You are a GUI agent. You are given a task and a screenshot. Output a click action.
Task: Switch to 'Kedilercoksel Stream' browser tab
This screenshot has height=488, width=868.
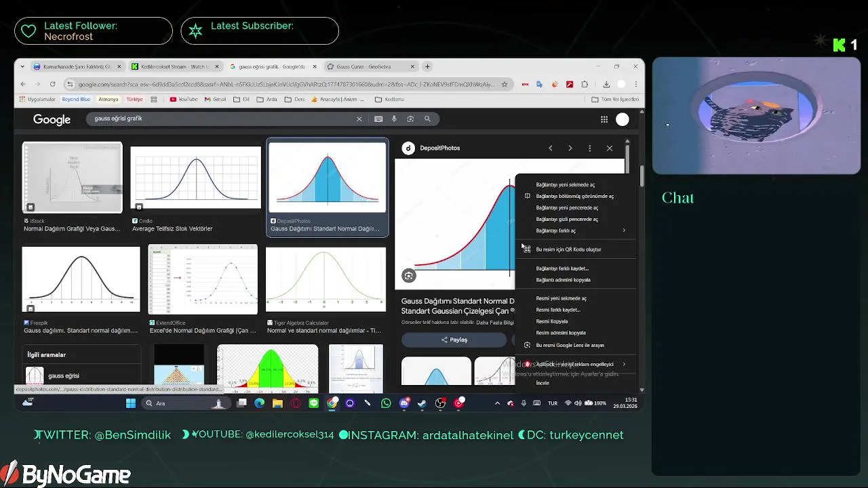click(x=174, y=66)
